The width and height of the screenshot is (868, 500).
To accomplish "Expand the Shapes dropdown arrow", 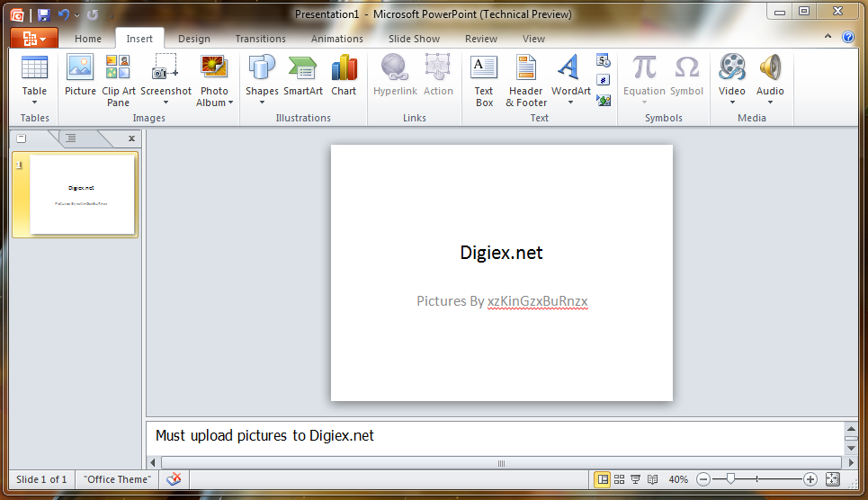I will coord(262,103).
